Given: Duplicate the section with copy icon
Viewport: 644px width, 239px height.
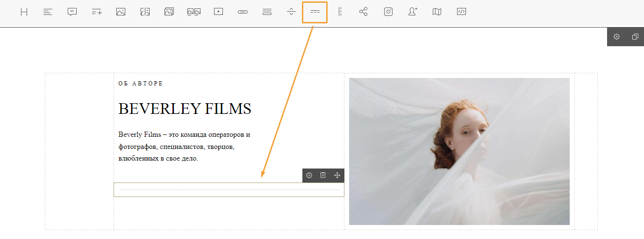Looking at the screenshot, I should [635, 37].
